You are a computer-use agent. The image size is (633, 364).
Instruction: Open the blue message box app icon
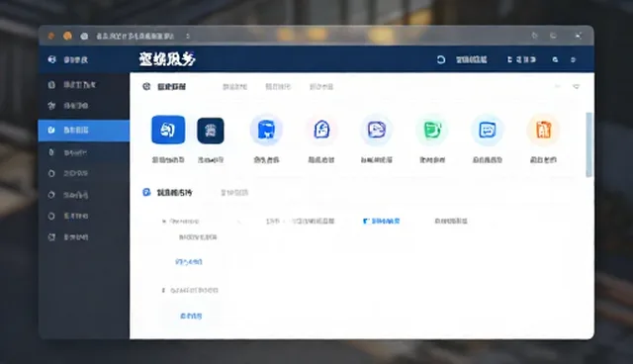coord(488,130)
